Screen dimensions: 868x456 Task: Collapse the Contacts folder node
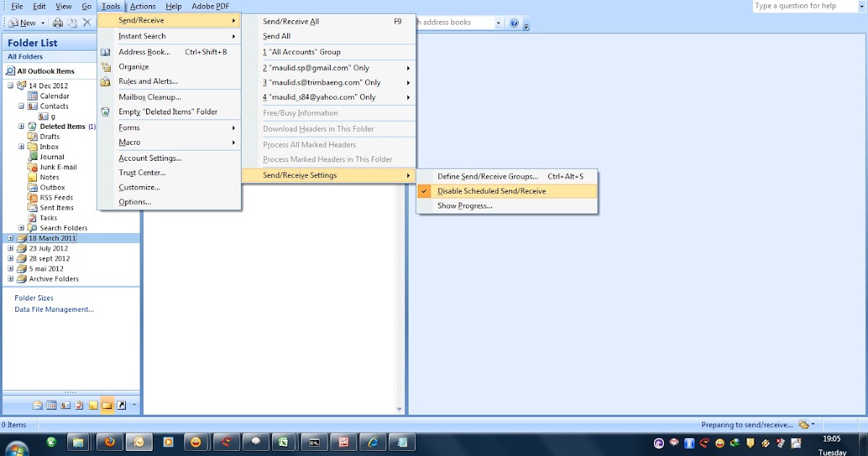click(x=22, y=106)
